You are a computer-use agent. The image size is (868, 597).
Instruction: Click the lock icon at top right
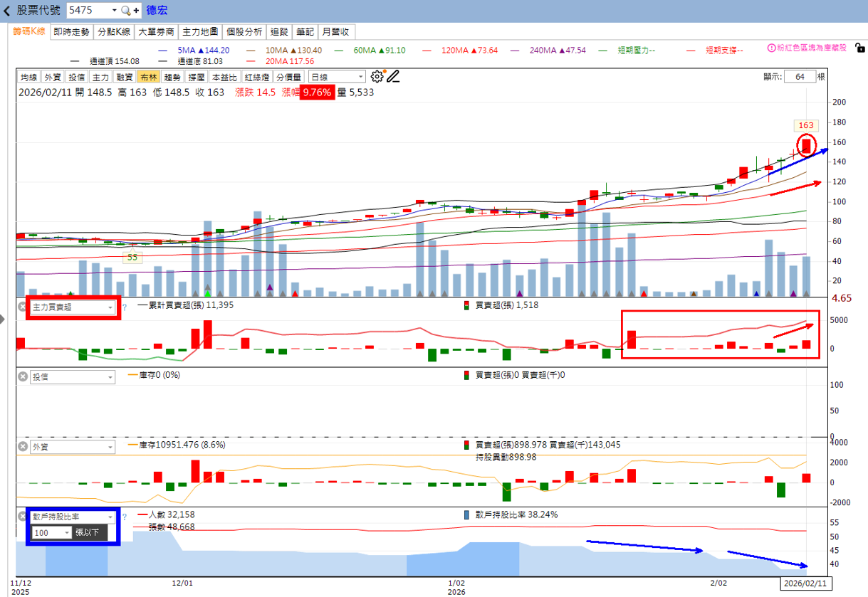pyautogui.click(x=860, y=48)
